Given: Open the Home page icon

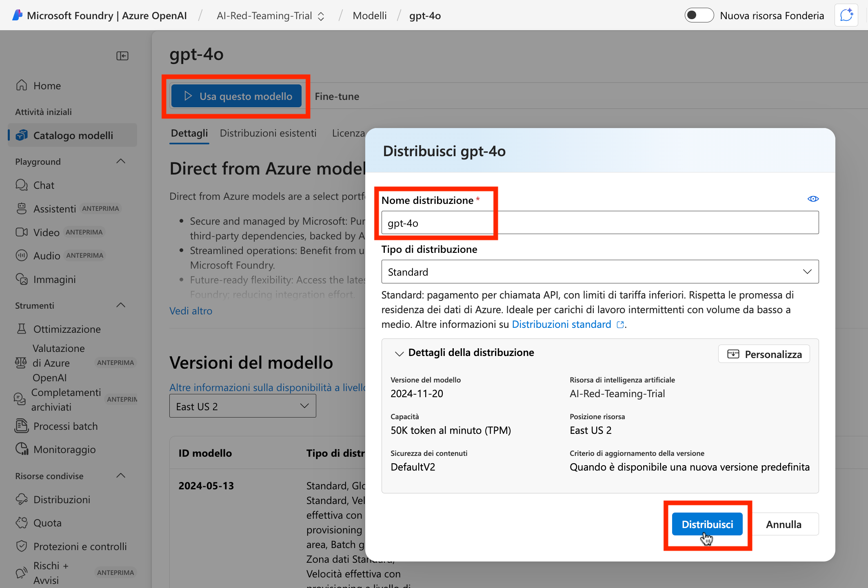Looking at the screenshot, I should pyautogui.click(x=22, y=85).
